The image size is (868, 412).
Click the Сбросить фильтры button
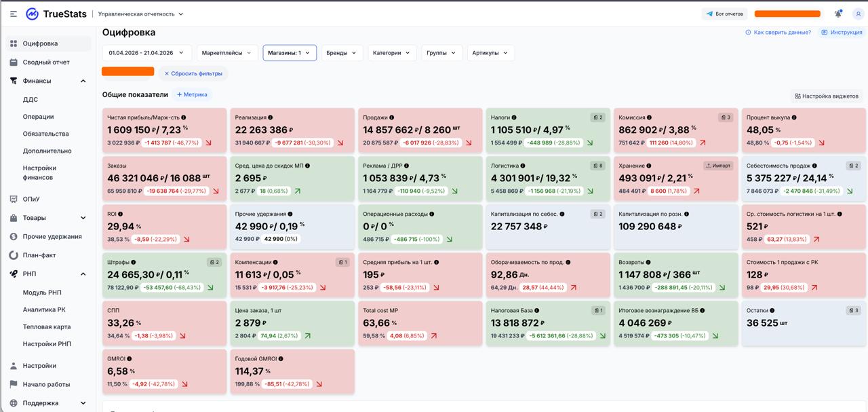click(193, 73)
